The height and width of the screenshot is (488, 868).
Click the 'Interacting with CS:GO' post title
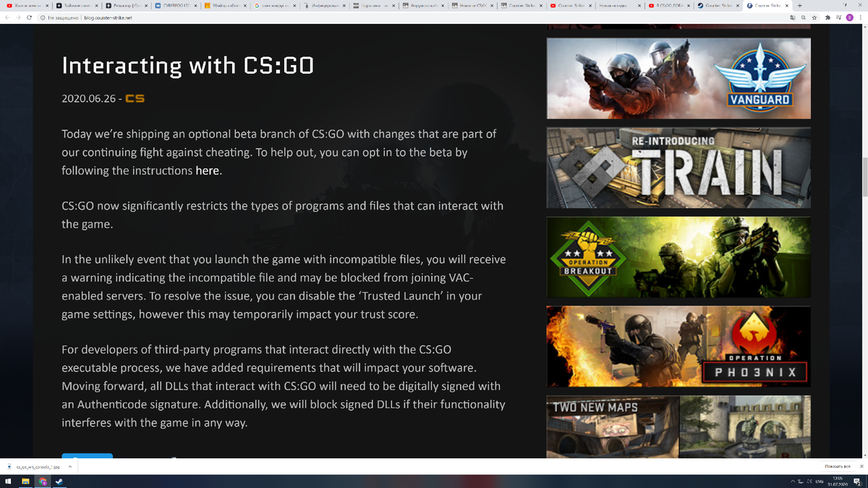click(188, 66)
